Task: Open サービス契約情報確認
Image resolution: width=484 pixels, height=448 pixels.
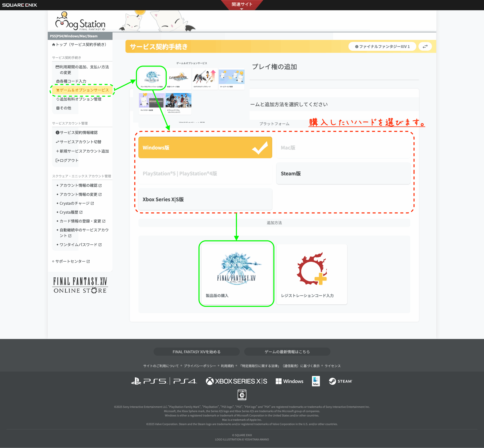Action: click(77, 132)
